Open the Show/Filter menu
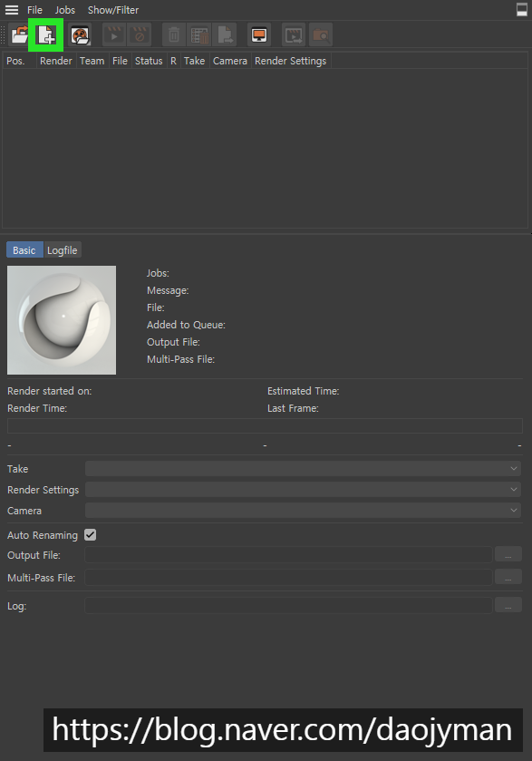Image resolution: width=532 pixels, height=761 pixels. click(x=113, y=10)
